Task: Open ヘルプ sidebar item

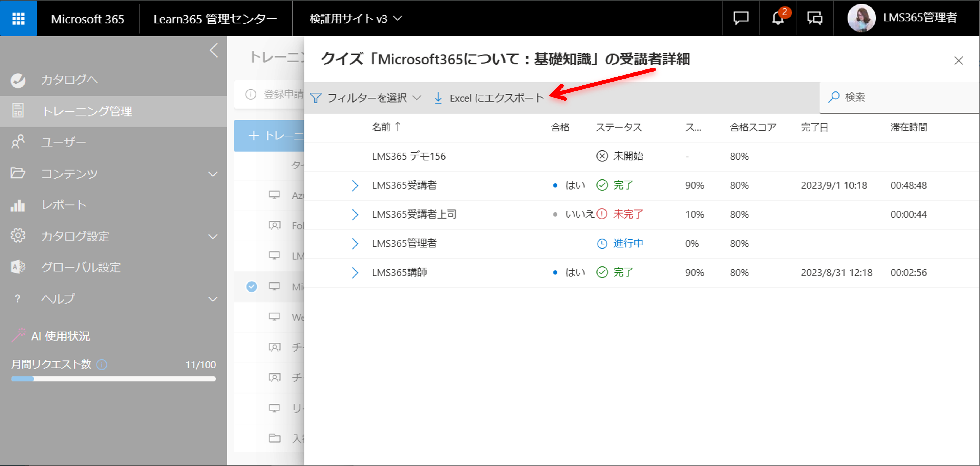Action: (x=58, y=298)
